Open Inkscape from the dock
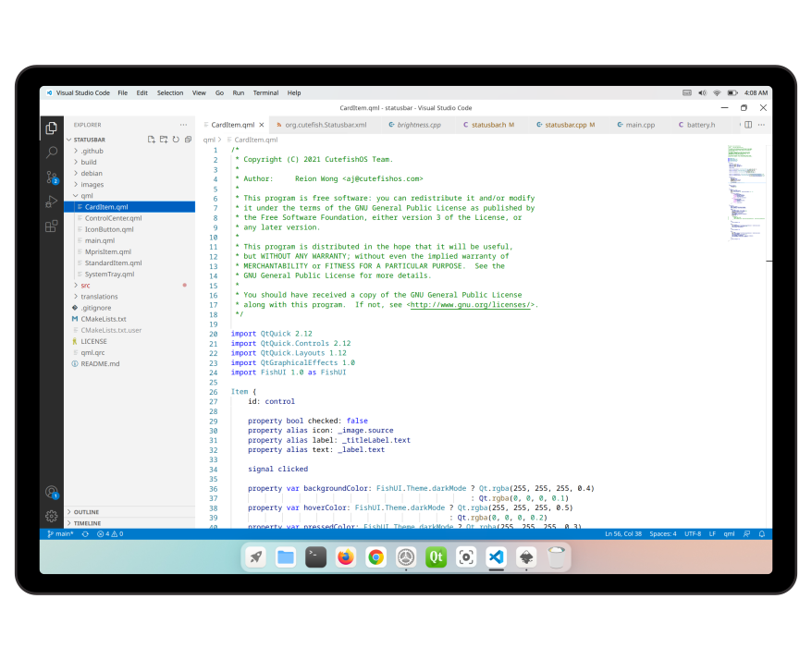The image size is (812, 660). pyautogui.click(x=526, y=557)
